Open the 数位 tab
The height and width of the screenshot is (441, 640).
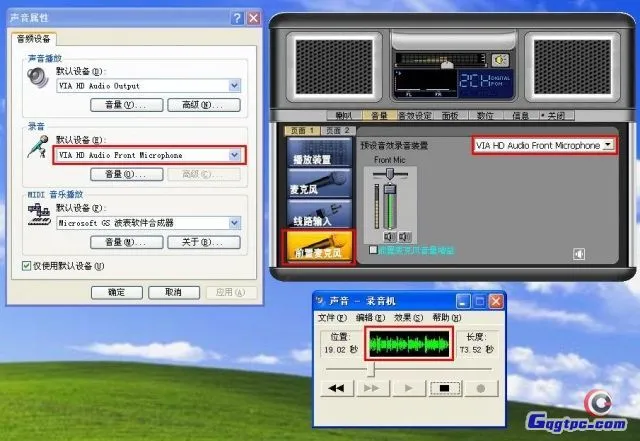485,116
